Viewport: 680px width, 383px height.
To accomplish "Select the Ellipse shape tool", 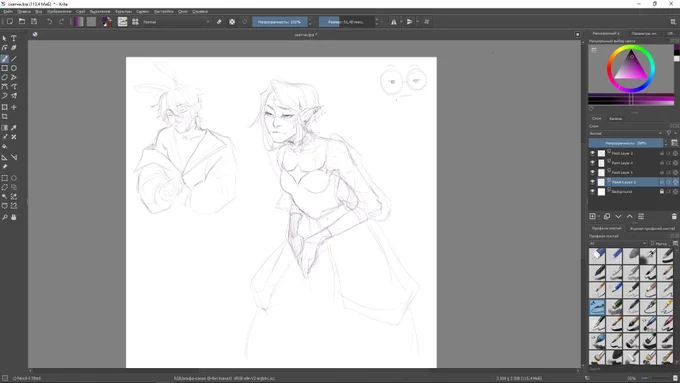I will click(14, 68).
